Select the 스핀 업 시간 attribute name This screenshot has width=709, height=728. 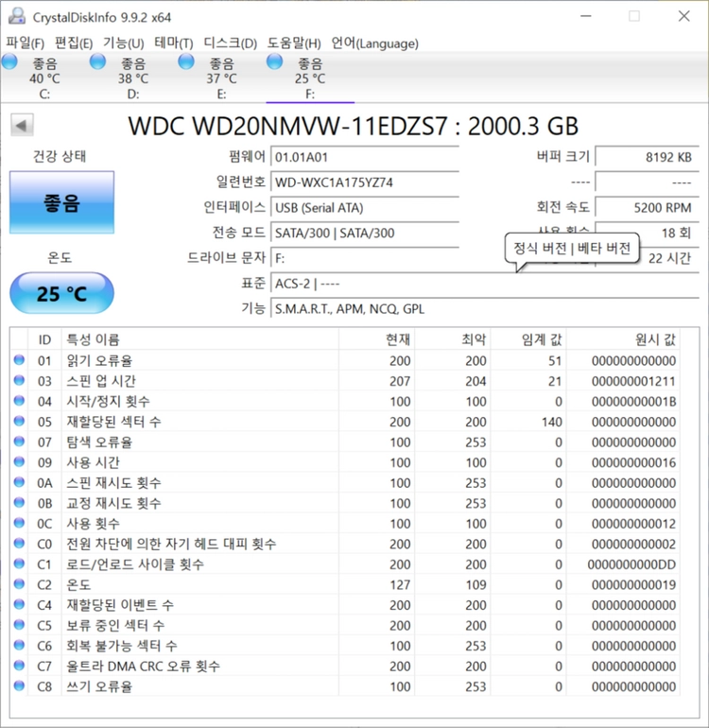101,381
